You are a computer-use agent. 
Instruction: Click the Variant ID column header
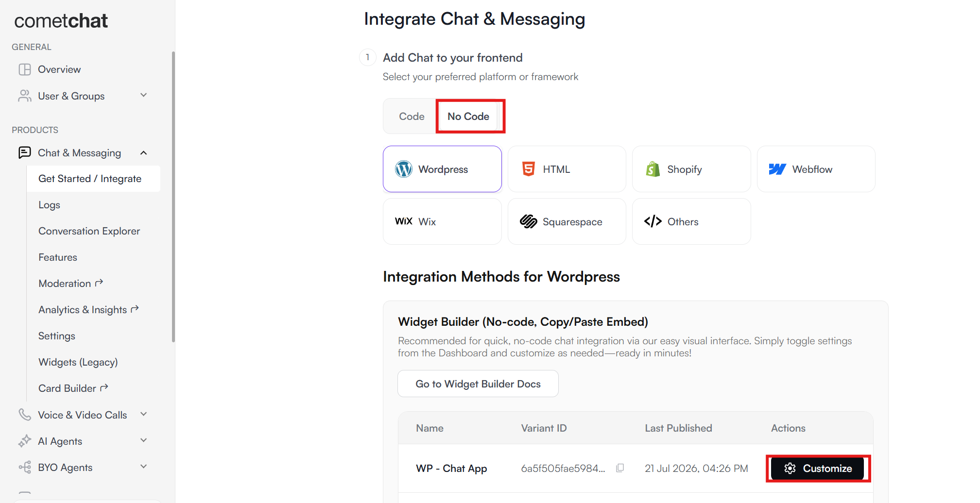tap(544, 428)
